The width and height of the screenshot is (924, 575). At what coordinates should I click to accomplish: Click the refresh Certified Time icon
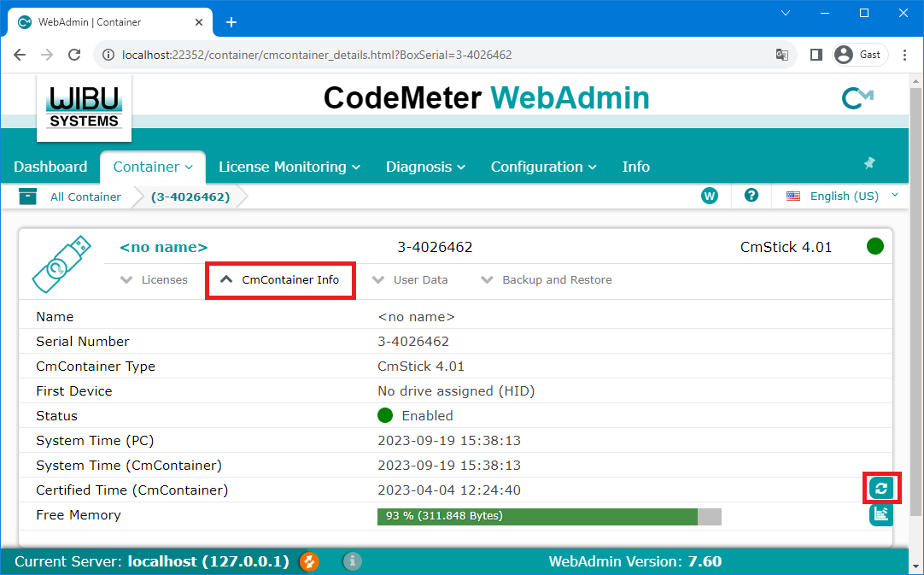[880, 488]
